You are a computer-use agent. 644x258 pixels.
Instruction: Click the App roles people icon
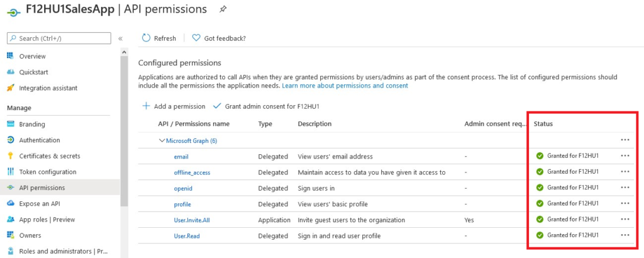click(x=11, y=220)
